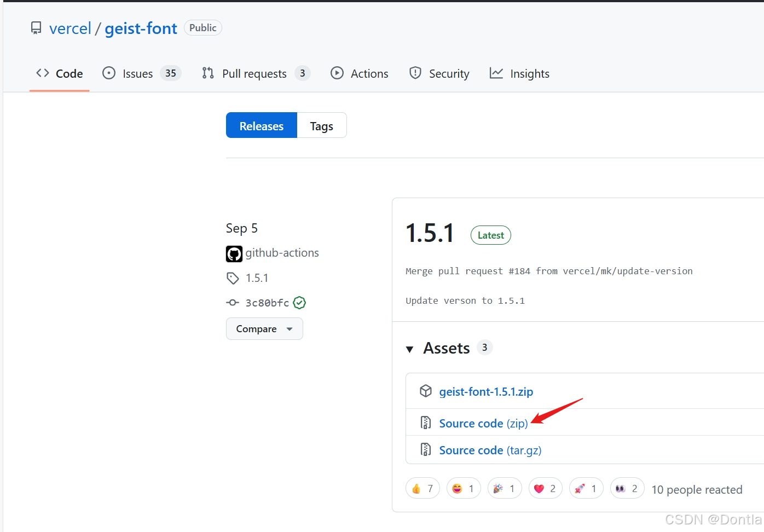Click the Security shield icon
764x532 pixels.
[x=415, y=73]
